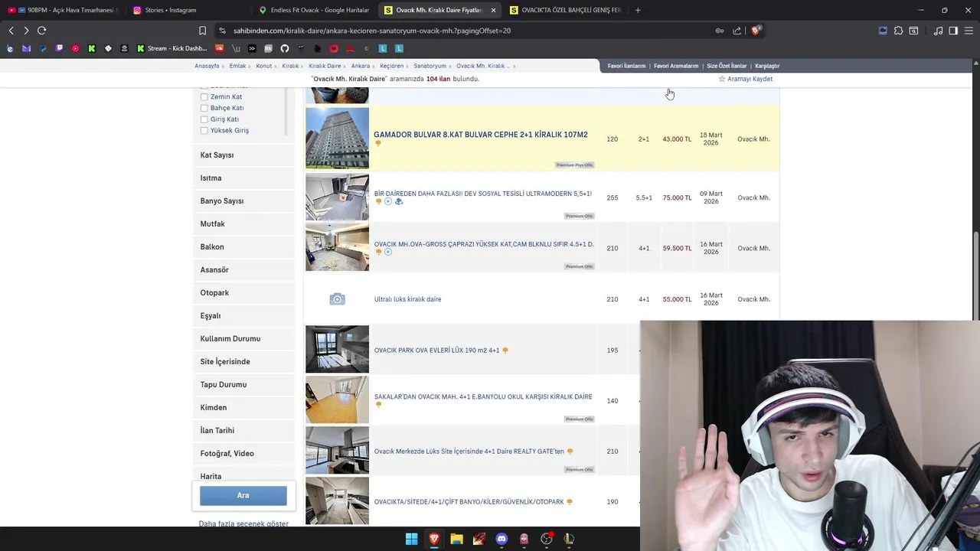Open Discord from the taskbar
980x551 pixels.
point(501,539)
